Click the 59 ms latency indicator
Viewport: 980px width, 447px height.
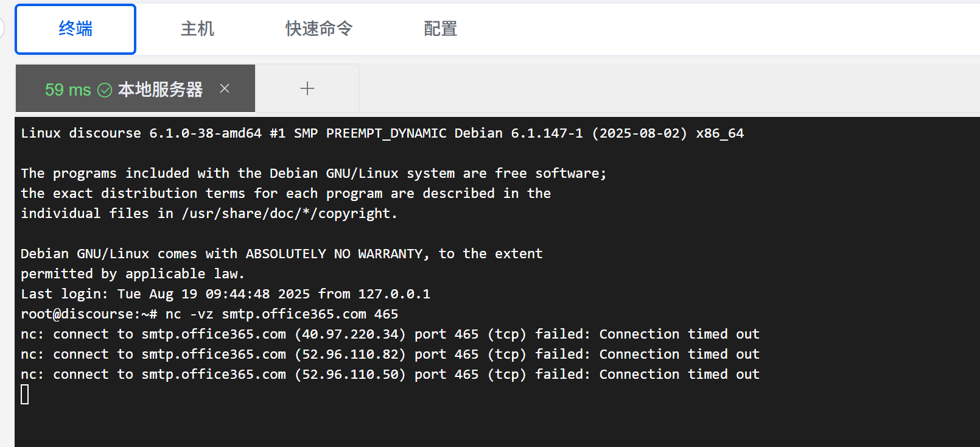[x=68, y=90]
